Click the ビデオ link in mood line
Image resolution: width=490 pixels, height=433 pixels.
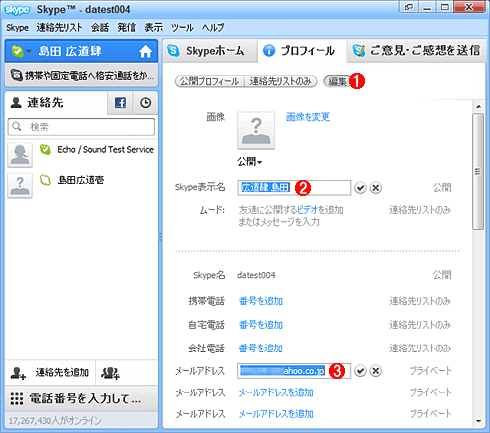tap(307, 210)
